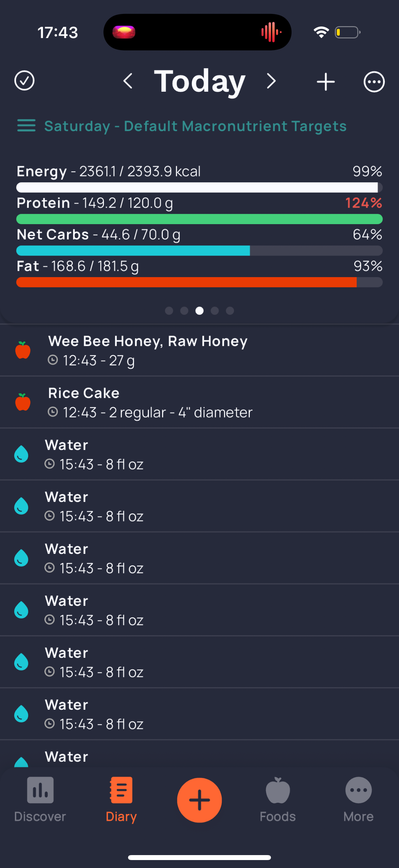This screenshot has width=399, height=868.
Task: Tap the Today date title
Action: pos(200,81)
